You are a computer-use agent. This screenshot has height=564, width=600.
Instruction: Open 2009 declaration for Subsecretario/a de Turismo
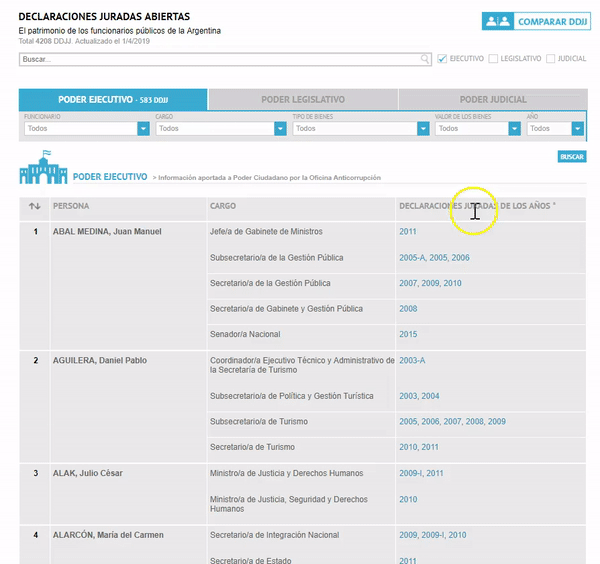[x=497, y=422]
